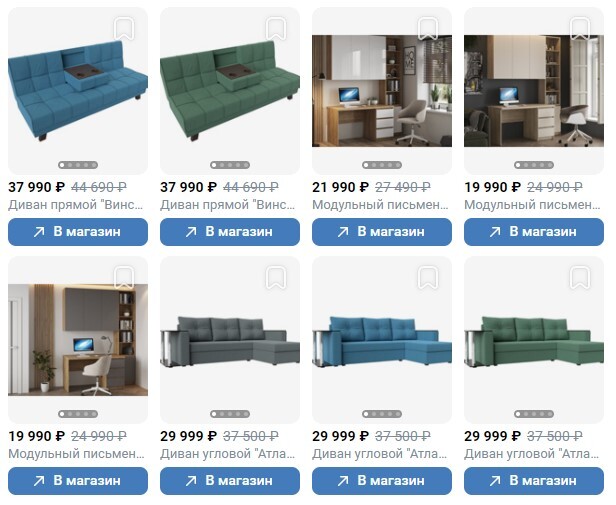The height and width of the screenshot is (505, 616).
Task: Open green straight sofa title 'Диван прямой'
Action: click(228, 205)
